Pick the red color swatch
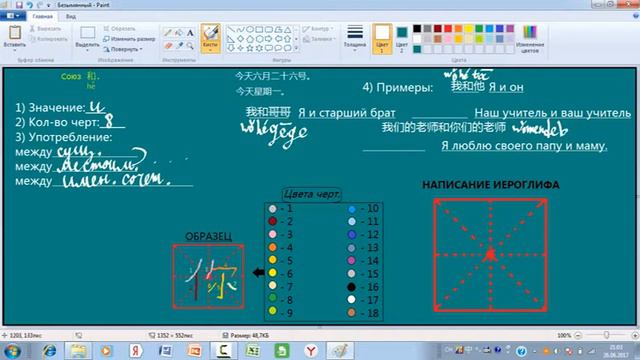 click(448, 29)
